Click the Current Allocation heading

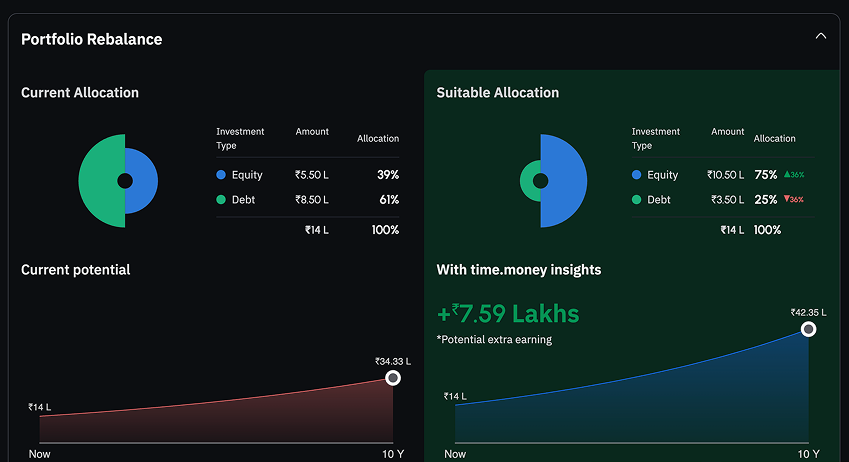(x=80, y=93)
